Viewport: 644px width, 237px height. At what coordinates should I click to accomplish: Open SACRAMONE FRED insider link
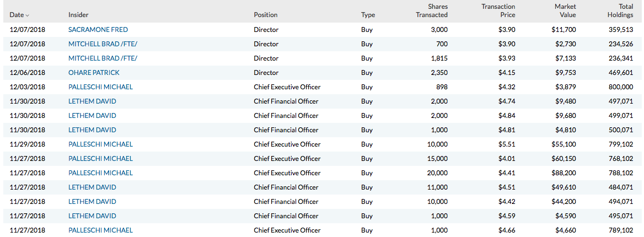98,30
